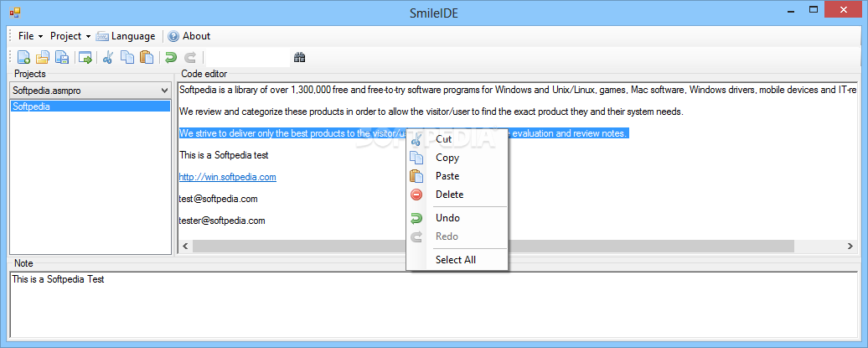The image size is (868, 348).
Task: Click the highlighted line 'We strive to deliver'
Action: tap(404, 133)
